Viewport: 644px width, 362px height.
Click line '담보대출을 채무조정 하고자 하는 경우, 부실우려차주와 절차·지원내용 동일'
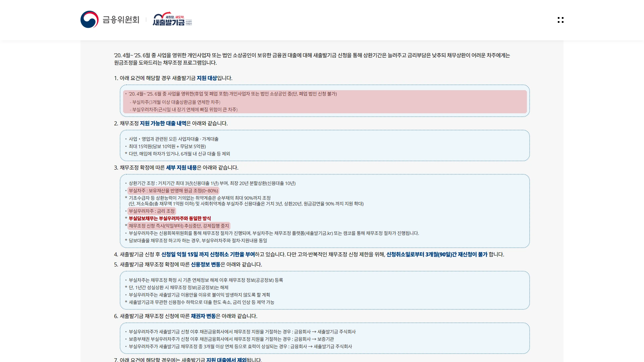[x=198, y=241]
